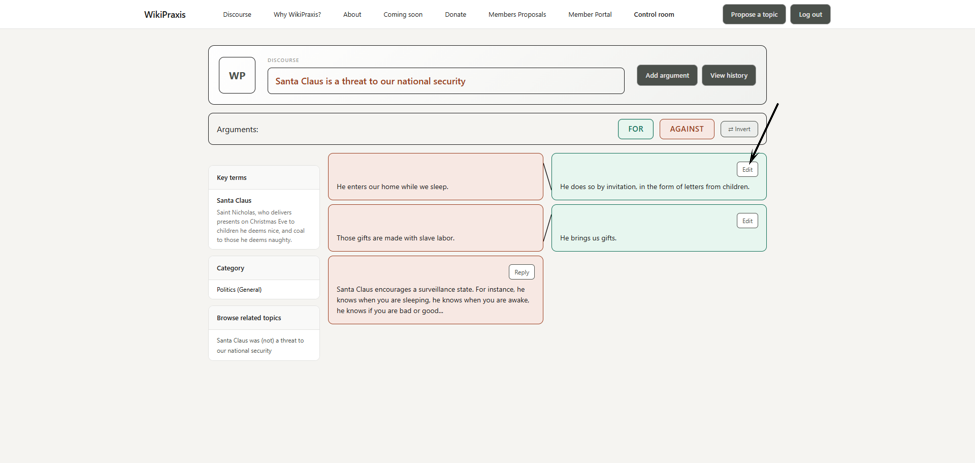Click Politics (General) category
The height and width of the screenshot is (463, 975).
pyautogui.click(x=239, y=290)
